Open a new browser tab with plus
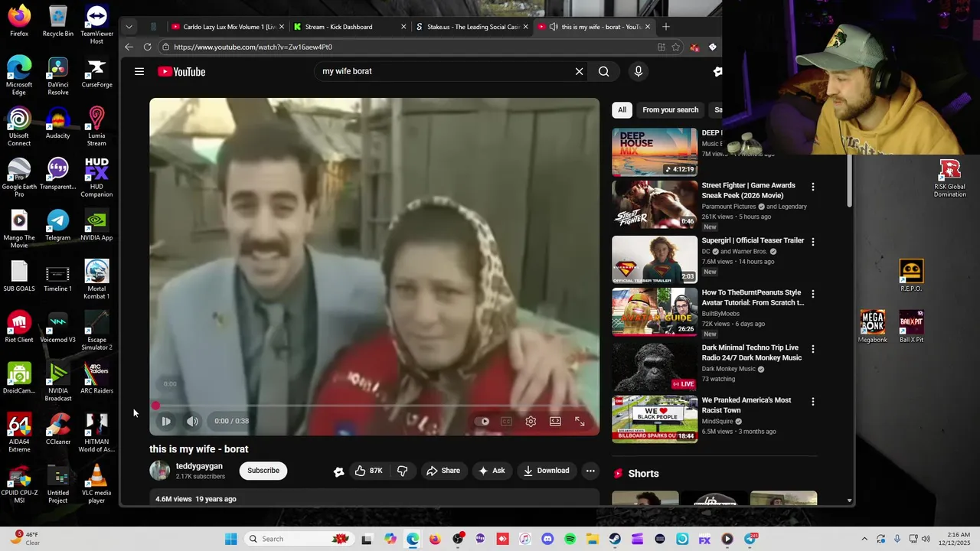This screenshot has height=551, width=980. (x=666, y=27)
